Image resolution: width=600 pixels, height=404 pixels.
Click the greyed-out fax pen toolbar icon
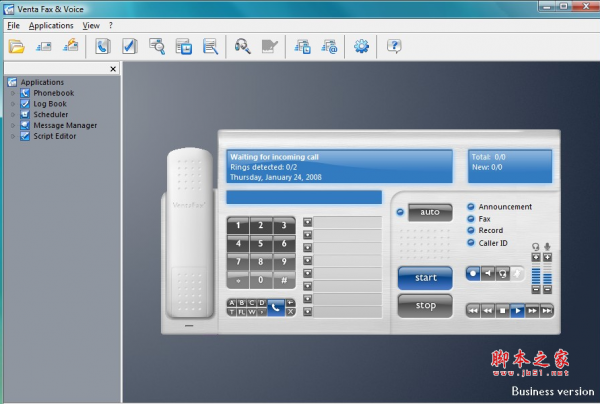270,47
